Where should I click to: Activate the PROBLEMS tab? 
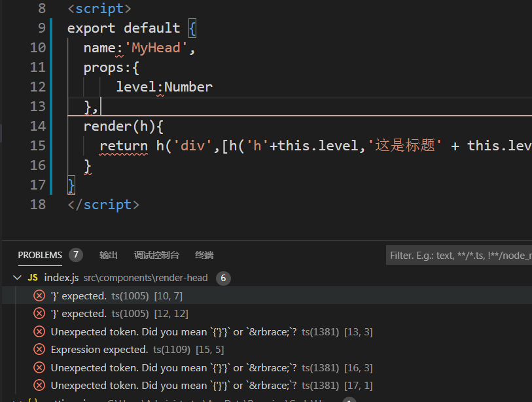pyautogui.click(x=40, y=255)
